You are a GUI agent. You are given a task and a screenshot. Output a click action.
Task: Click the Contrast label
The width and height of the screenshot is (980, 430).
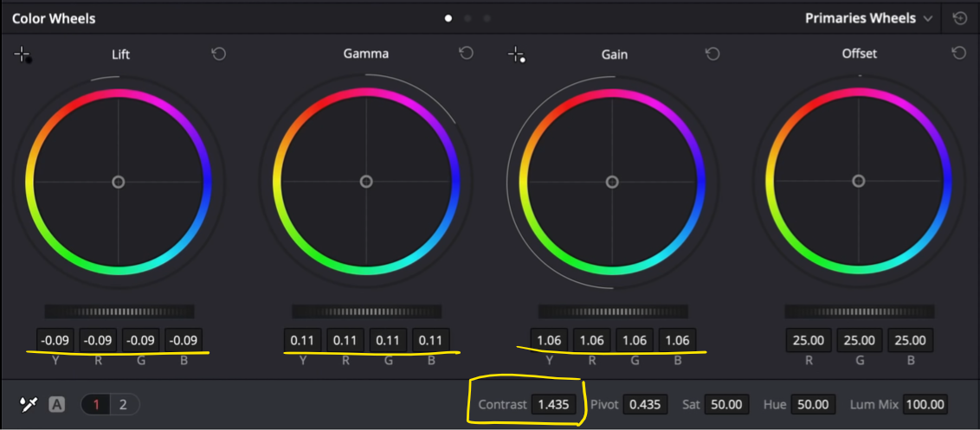coord(502,404)
